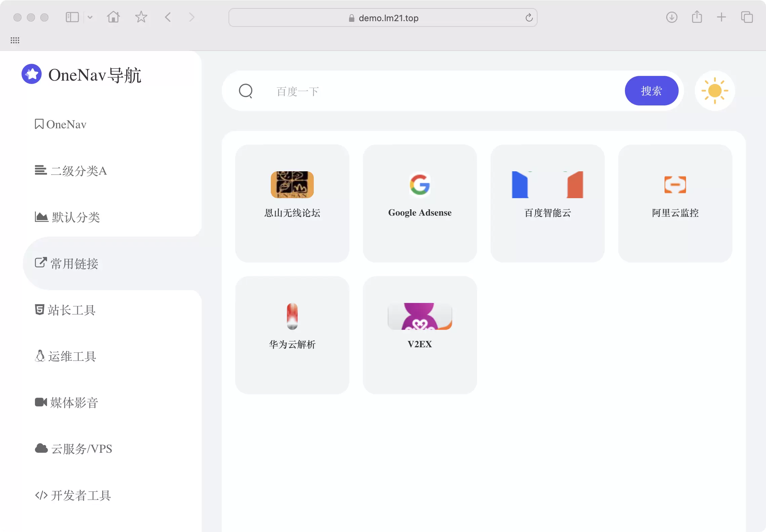Image resolution: width=766 pixels, height=532 pixels.
Task: Open the 恩山无线论坛 card icon
Action: [292, 185]
